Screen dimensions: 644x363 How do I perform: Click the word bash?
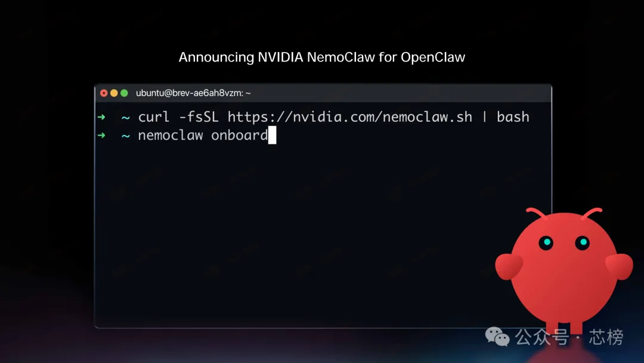[513, 117]
